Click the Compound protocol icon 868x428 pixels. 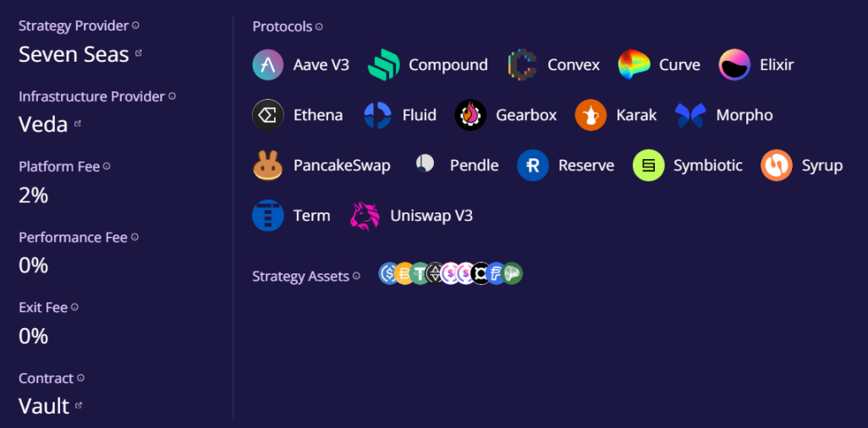383,65
